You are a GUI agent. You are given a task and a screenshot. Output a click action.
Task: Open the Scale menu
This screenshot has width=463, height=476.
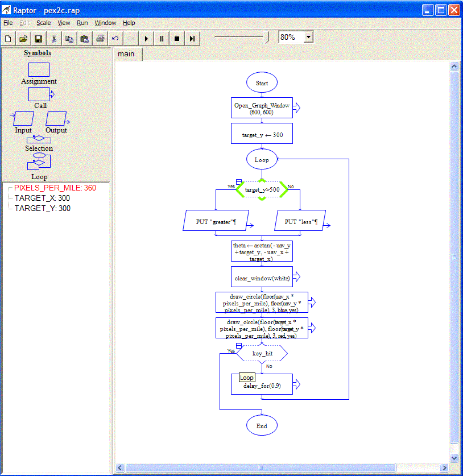coord(43,23)
